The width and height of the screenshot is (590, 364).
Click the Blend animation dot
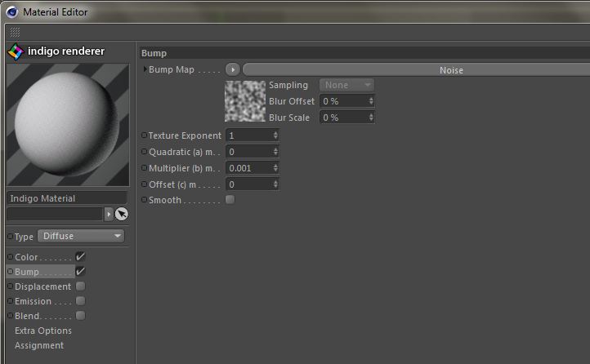[x=10, y=316]
